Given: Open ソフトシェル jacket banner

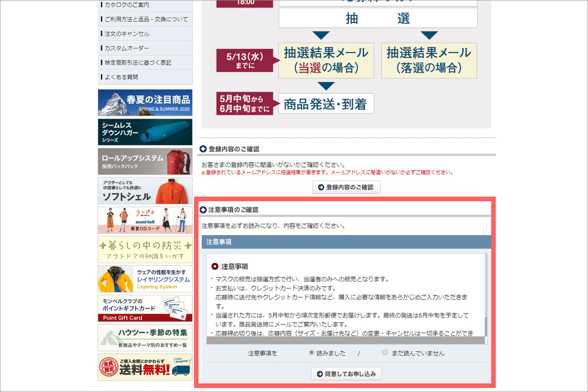Looking at the screenshot, I should (145, 191).
